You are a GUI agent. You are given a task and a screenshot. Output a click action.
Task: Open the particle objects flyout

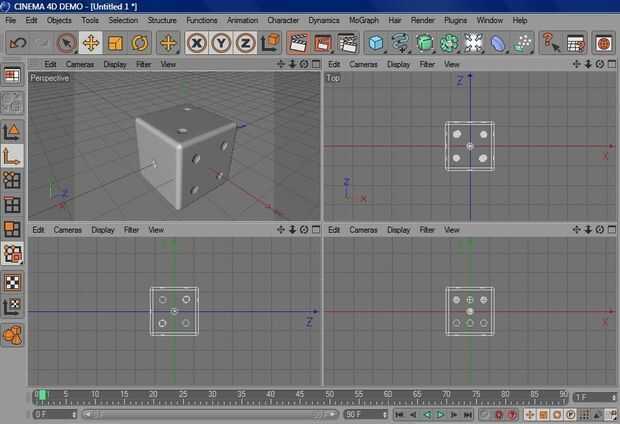tap(522, 43)
